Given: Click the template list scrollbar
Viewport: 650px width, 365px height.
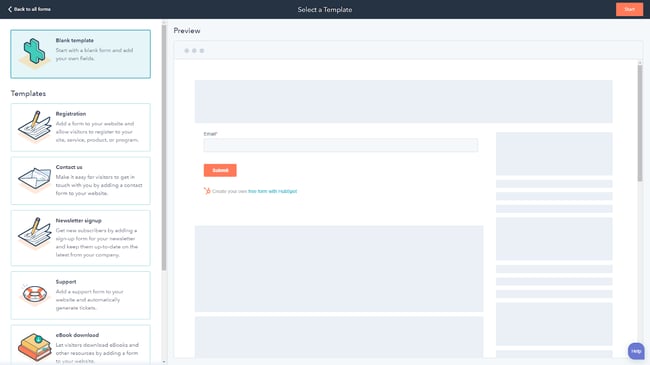Looking at the screenshot, I should (164, 147).
